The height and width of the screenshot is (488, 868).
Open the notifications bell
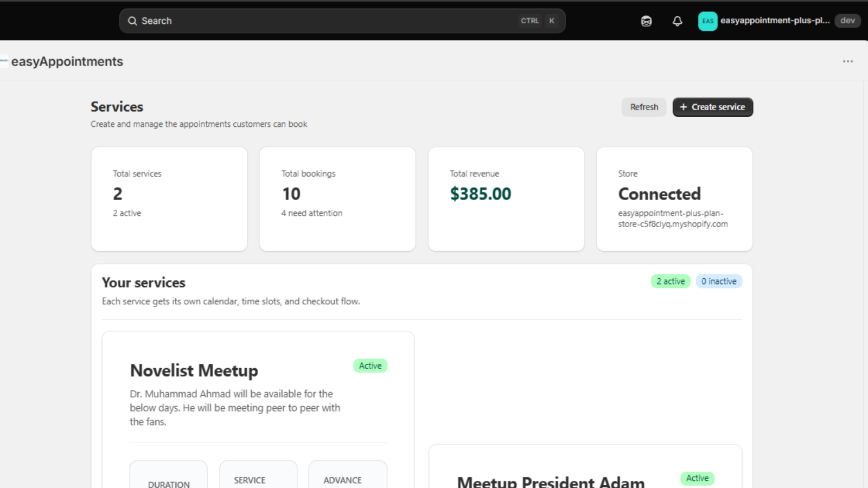[677, 21]
